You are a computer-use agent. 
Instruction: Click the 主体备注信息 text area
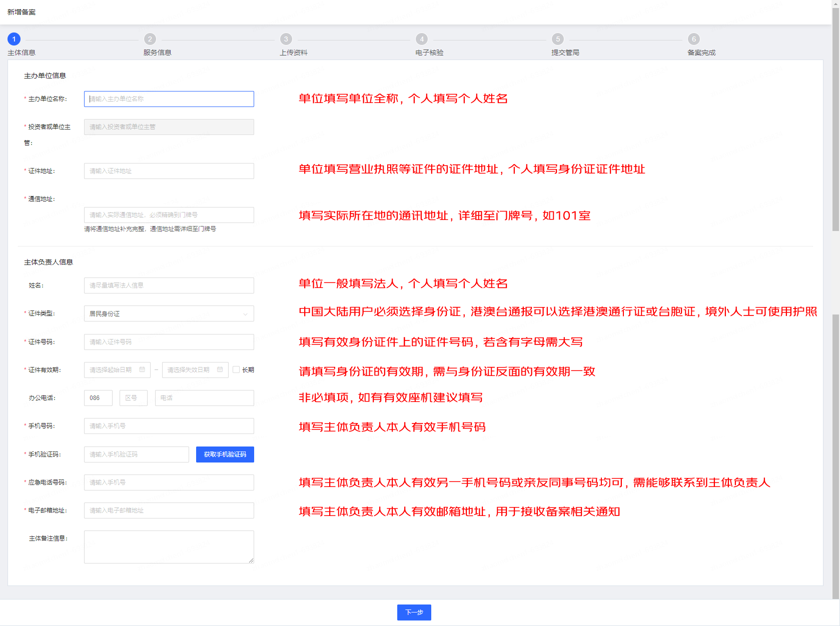coord(169,547)
